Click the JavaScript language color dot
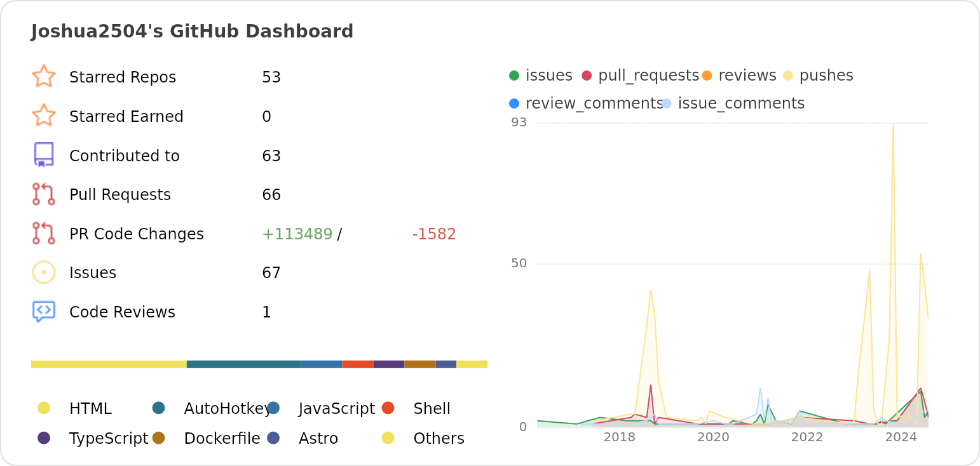Screen dimensions: 980x466 (273, 408)
